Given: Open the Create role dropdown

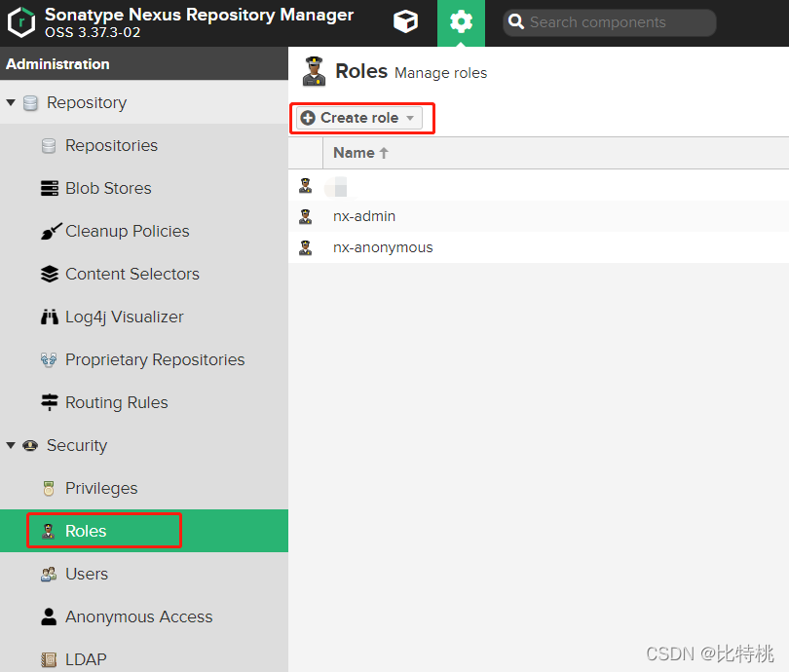Looking at the screenshot, I should click(x=359, y=118).
